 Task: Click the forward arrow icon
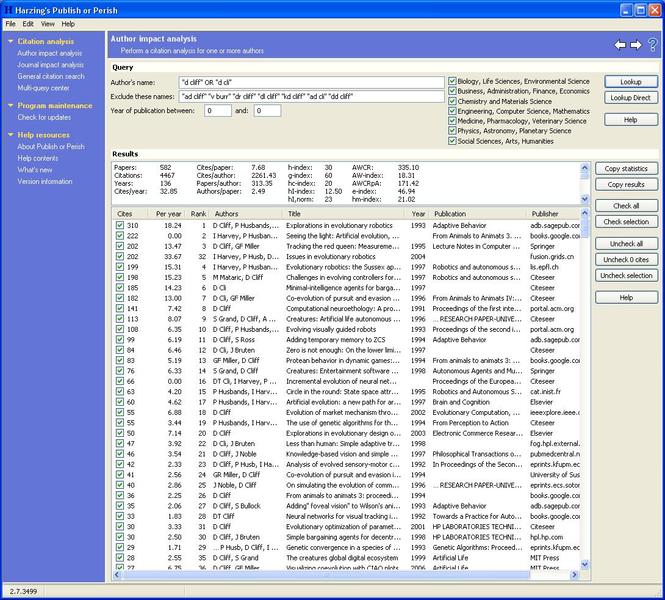[636, 45]
